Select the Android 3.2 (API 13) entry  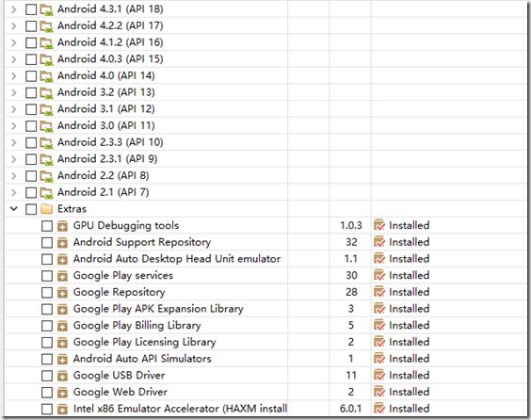coord(106,92)
